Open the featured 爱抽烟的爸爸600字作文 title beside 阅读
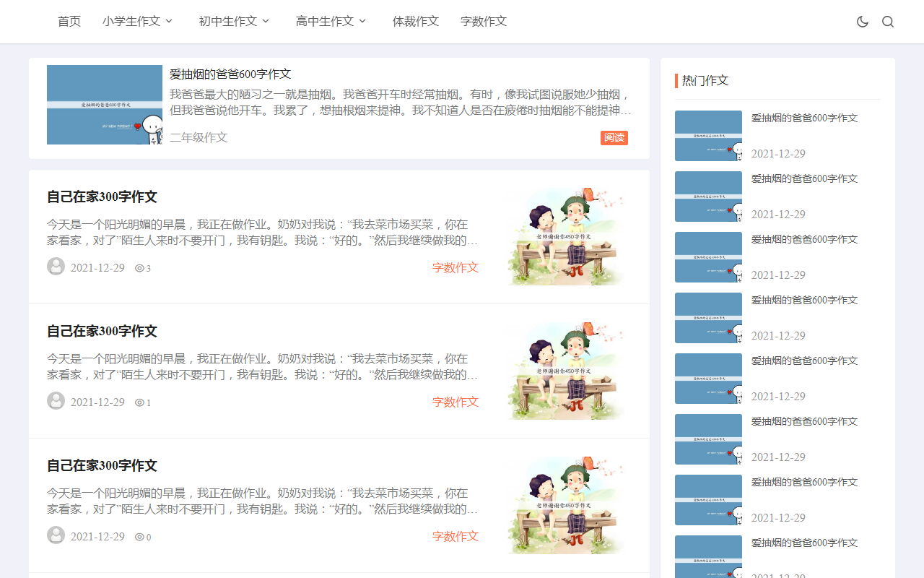 230,74
